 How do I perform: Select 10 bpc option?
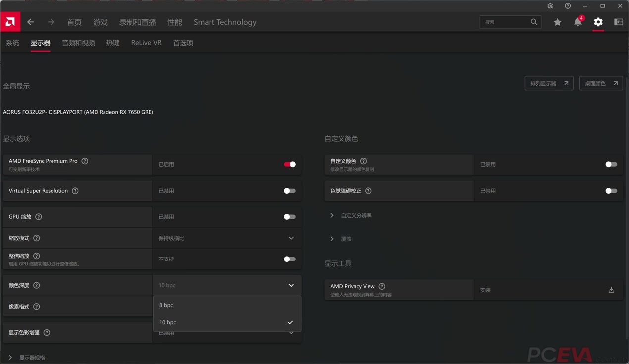point(227,322)
